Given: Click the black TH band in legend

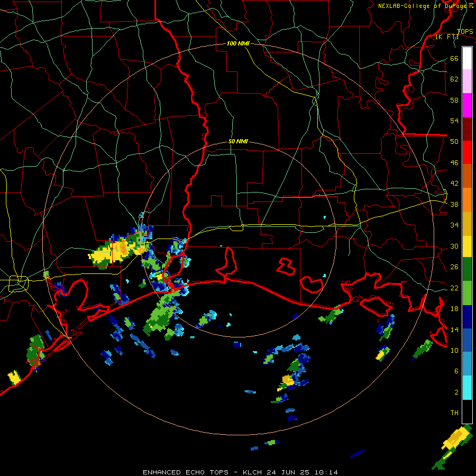Looking at the screenshot, I should point(467,411).
